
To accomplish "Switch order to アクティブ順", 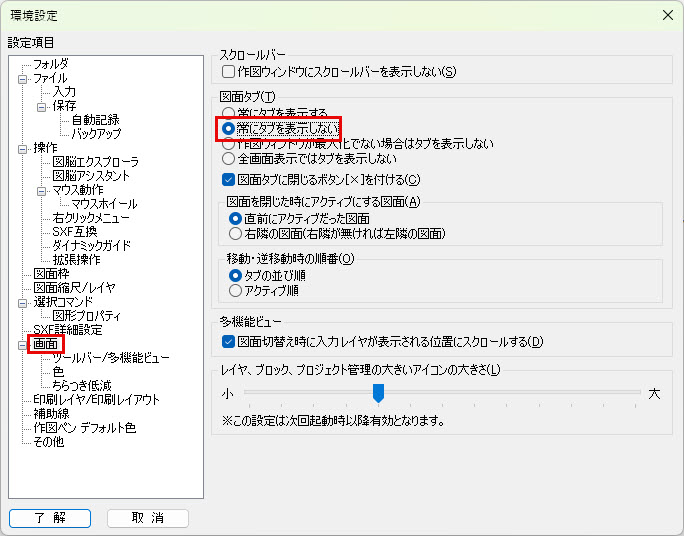I will pos(236,290).
